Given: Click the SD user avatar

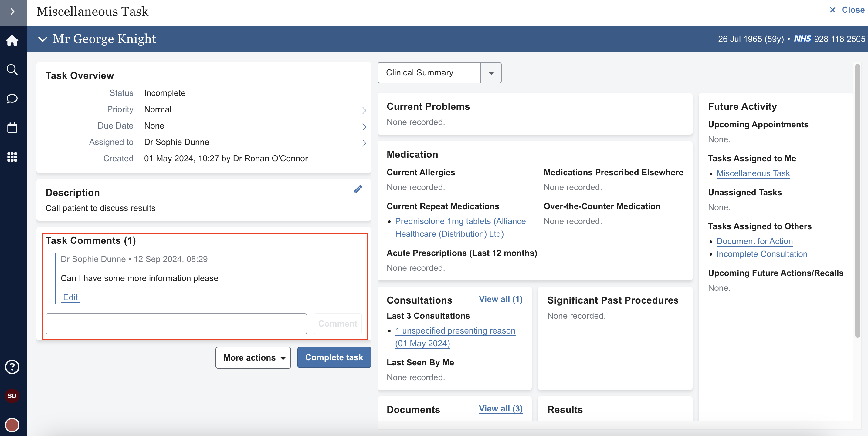Looking at the screenshot, I should (12, 396).
